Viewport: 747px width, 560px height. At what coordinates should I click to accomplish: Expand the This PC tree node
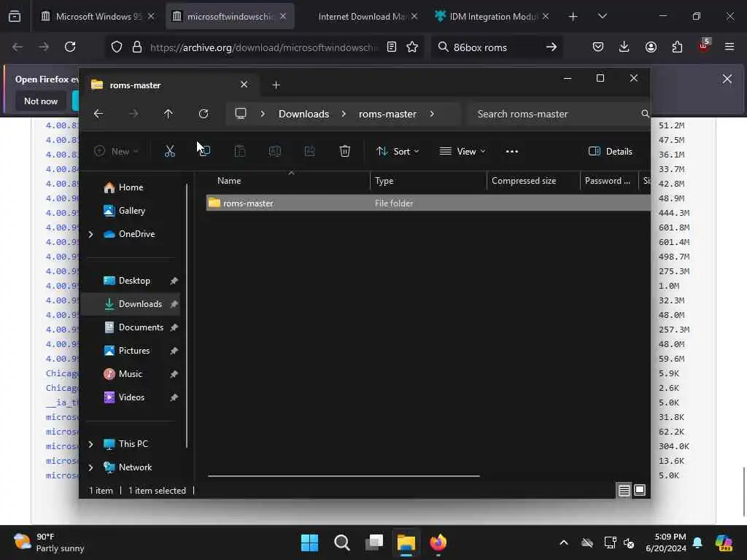tap(90, 444)
